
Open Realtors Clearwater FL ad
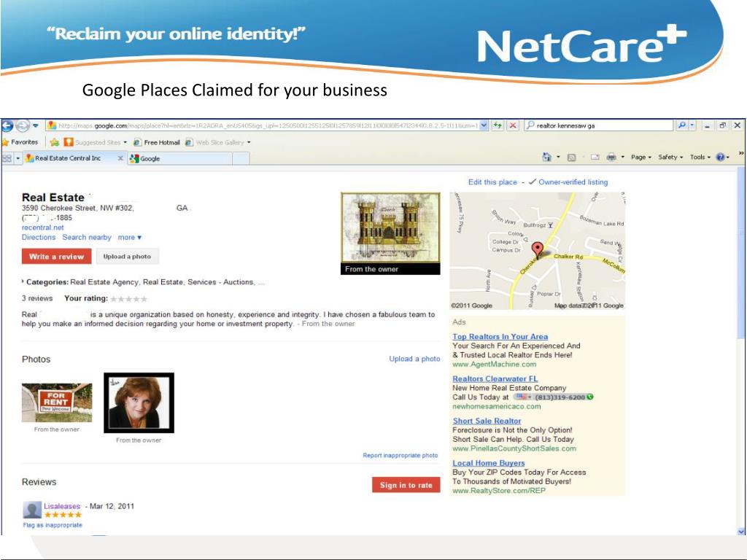coord(495,379)
